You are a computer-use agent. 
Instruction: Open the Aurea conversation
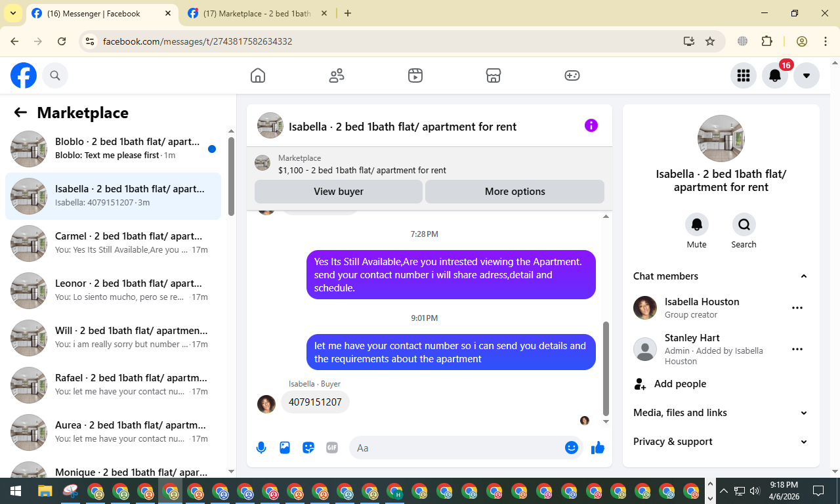113,432
